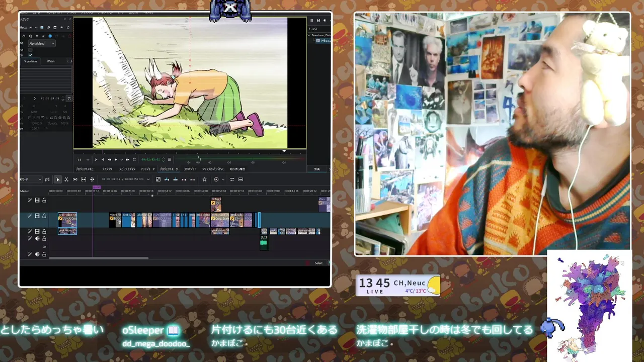Switch to プロジェクトメモ tab
The image size is (644, 362).
[85, 169]
